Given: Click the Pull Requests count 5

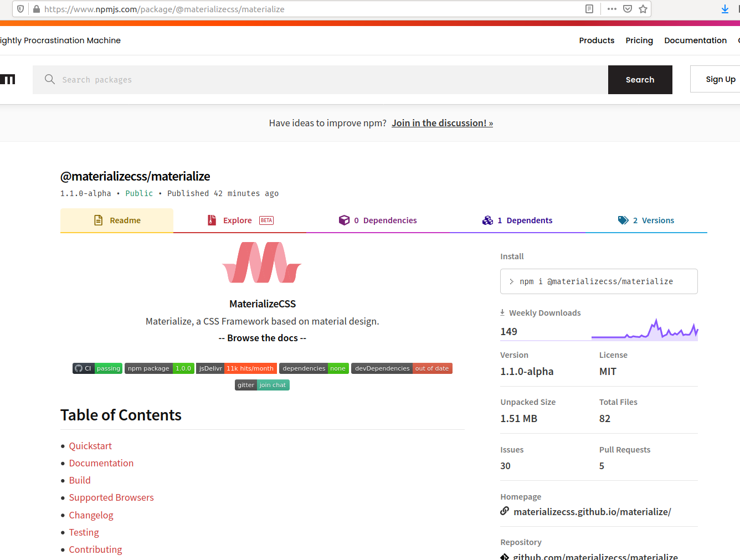Looking at the screenshot, I should coord(602,466).
